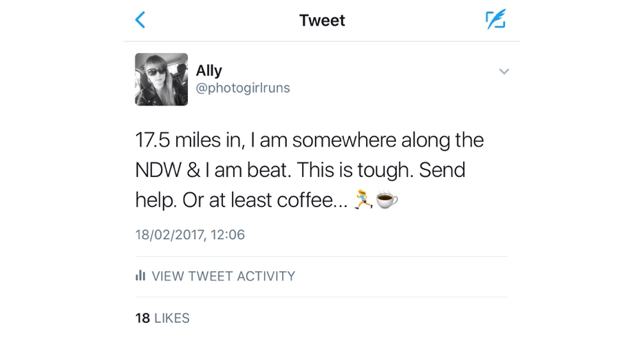Click the LIKES label
The width and height of the screenshot is (644, 338).
click(x=172, y=318)
